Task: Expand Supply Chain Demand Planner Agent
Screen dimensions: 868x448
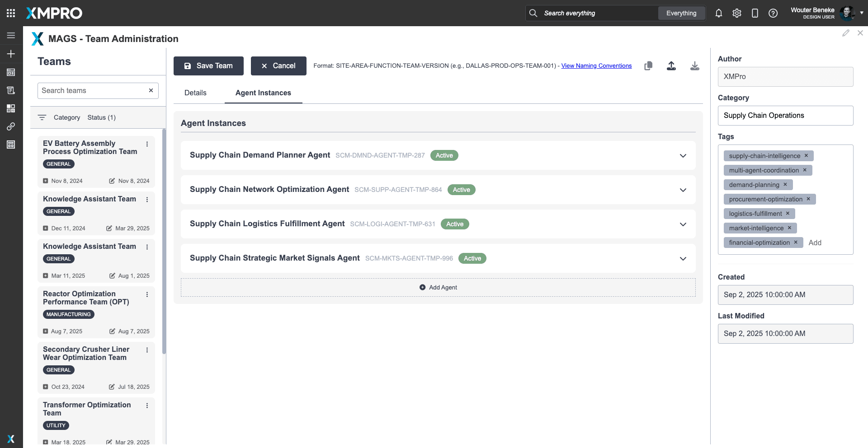Action: pyautogui.click(x=683, y=155)
